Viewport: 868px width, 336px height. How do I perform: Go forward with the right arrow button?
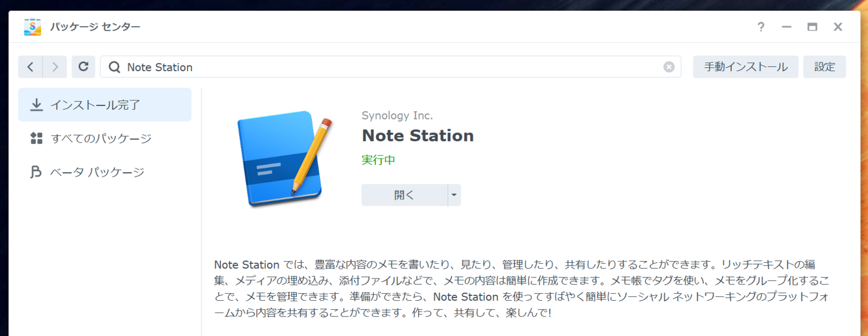[55, 67]
